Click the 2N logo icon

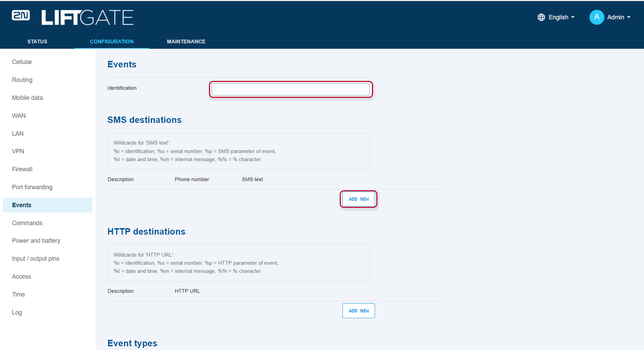pos(21,15)
